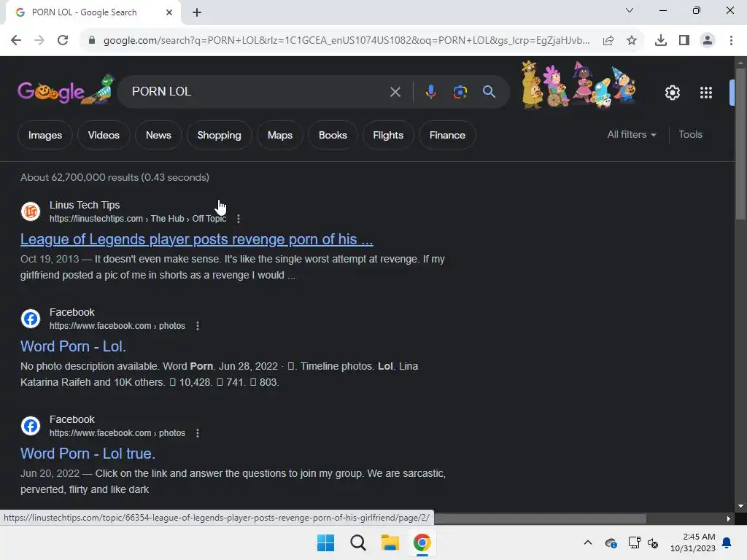Viewport: 747px width, 560px height.
Task: Click the Halloween doodle characters
Action: [578, 85]
